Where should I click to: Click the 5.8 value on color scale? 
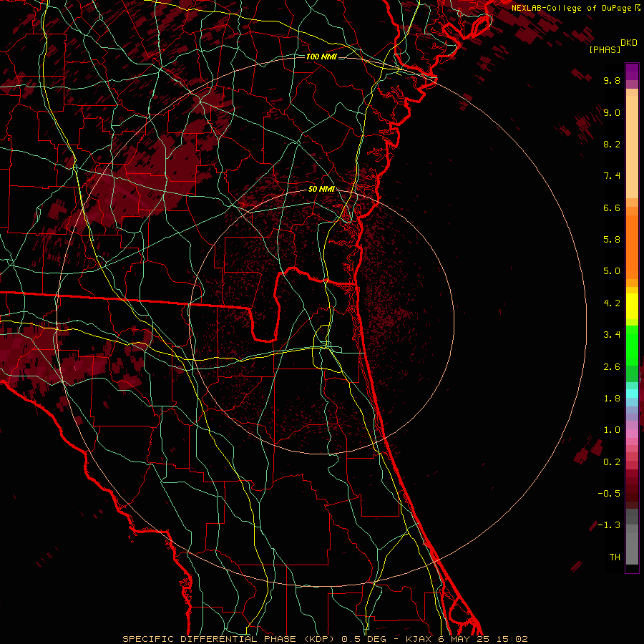point(612,240)
